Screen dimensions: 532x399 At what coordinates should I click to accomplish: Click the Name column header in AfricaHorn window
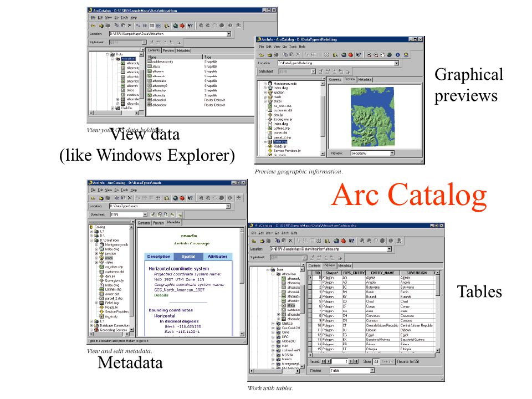click(175, 57)
